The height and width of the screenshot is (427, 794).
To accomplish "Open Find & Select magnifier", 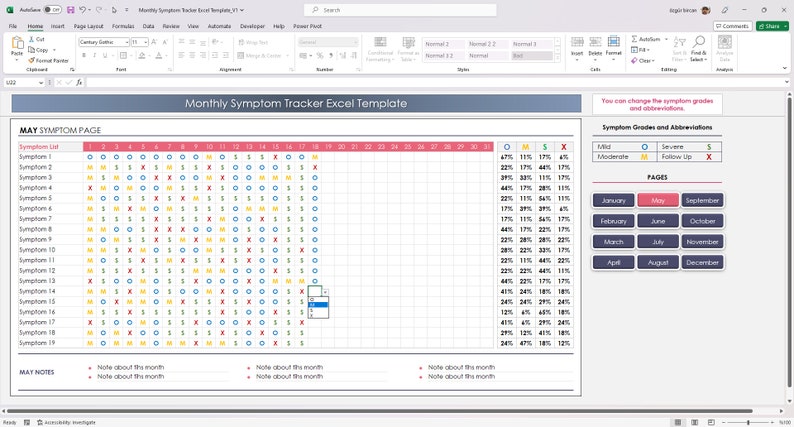I will pyautogui.click(x=699, y=42).
